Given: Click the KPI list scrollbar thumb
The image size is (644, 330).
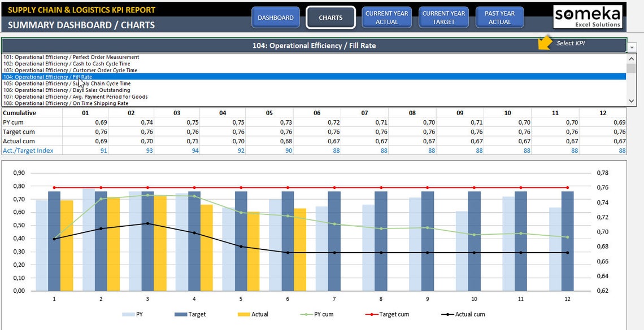Looking at the screenshot, I should [x=631, y=68].
